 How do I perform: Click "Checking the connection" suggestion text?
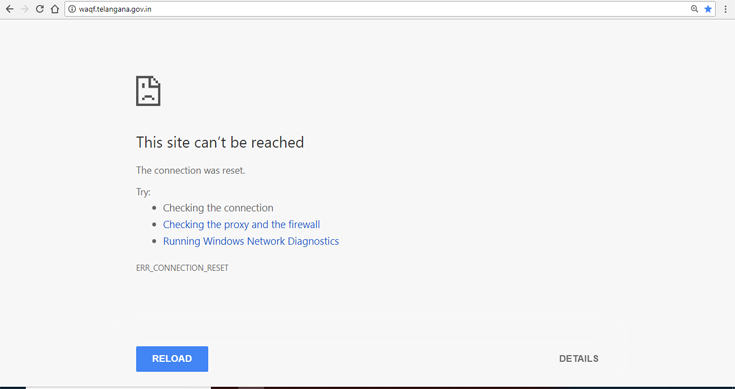218,208
